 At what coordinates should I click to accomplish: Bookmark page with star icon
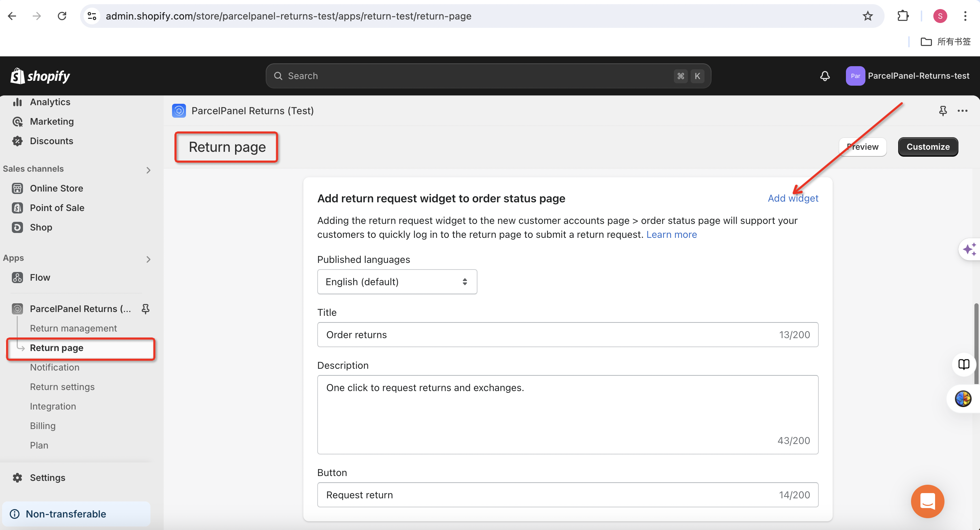tap(868, 16)
